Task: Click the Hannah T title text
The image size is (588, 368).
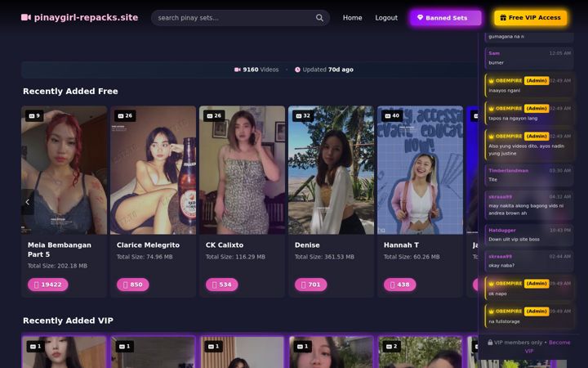Action: [401, 245]
